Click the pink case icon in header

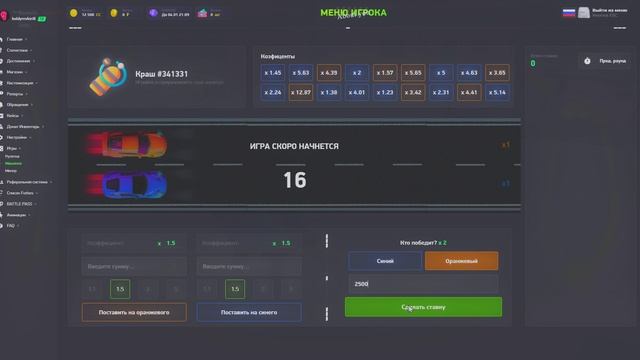202,13
